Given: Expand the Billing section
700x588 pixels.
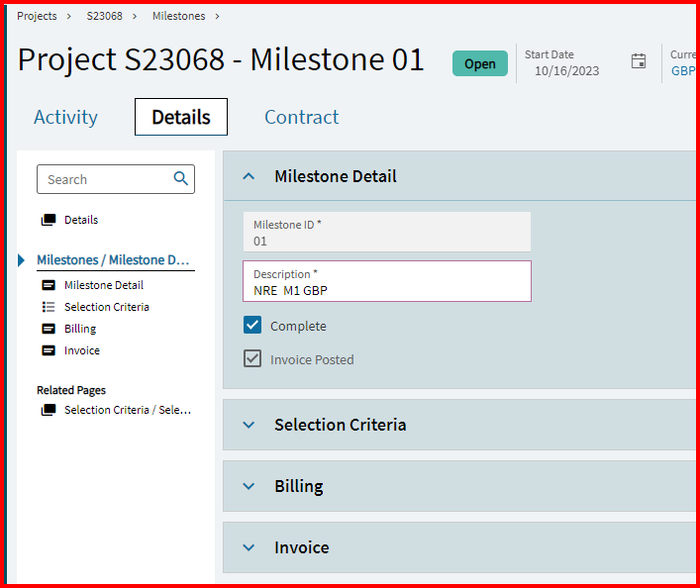Looking at the screenshot, I should [x=249, y=486].
